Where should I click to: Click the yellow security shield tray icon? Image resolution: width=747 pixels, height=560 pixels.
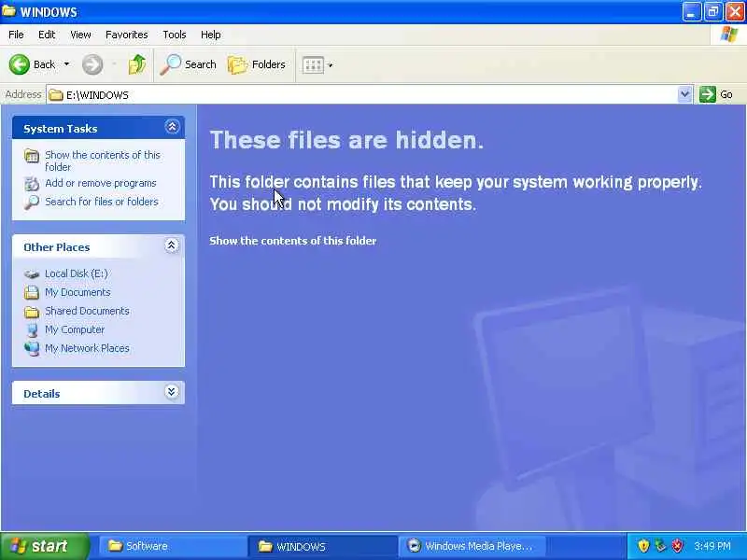click(x=643, y=546)
